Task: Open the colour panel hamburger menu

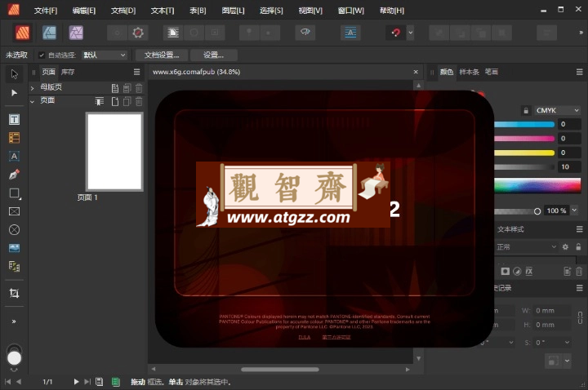Action: pyautogui.click(x=579, y=72)
